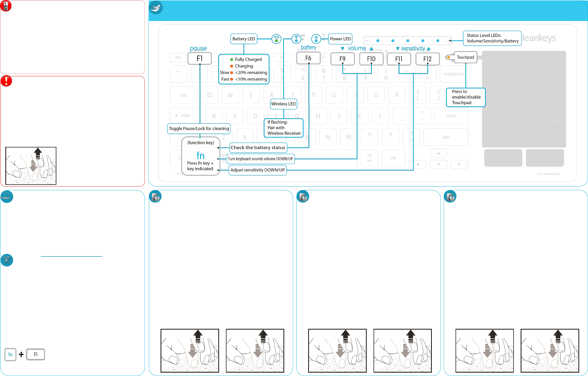Viewport: 588px width, 376px height.
Task: Click the blue keyboard-typing header icon
Action: pos(156,8)
